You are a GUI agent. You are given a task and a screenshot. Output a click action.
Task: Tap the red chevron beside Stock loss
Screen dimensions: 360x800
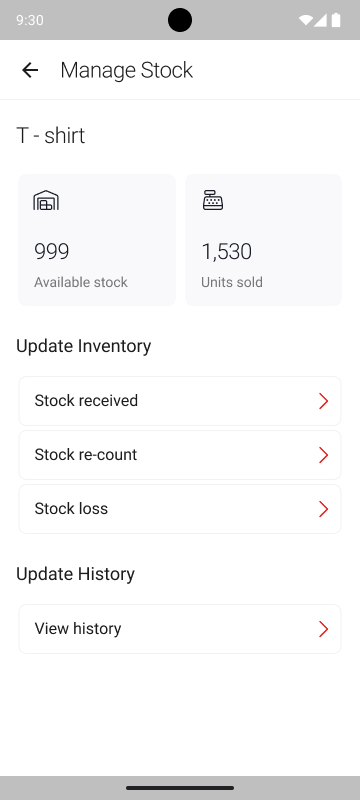[323, 509]
